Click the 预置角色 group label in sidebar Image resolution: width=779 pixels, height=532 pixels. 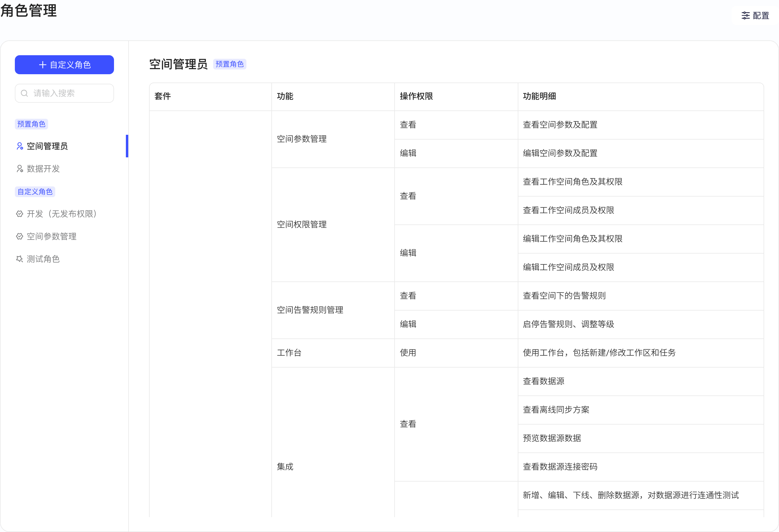[x=31, y=124]
